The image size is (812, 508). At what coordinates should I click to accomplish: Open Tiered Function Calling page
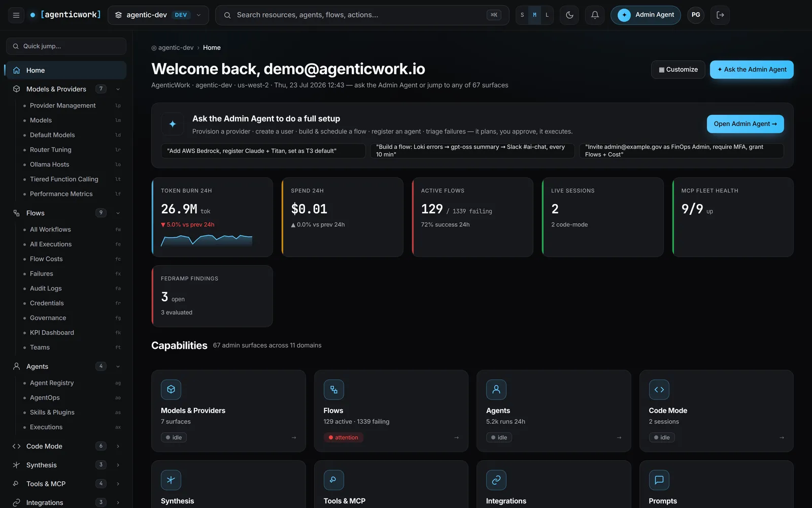71,179
